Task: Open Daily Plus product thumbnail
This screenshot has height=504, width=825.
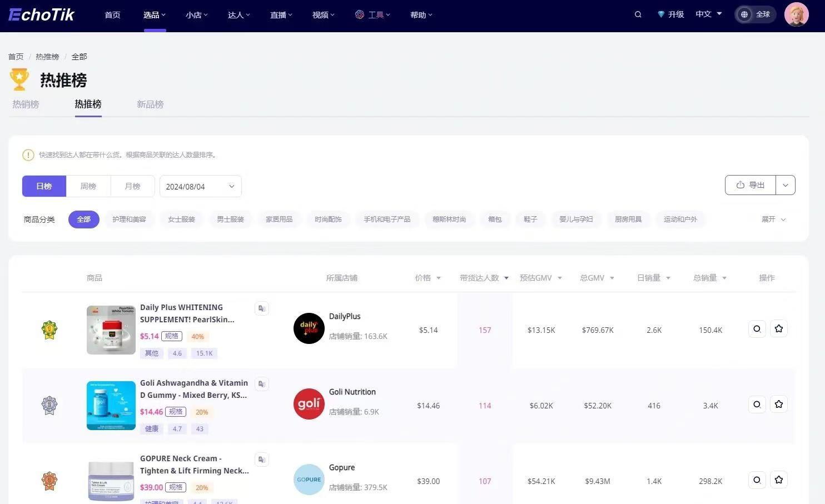Action: 111,330
